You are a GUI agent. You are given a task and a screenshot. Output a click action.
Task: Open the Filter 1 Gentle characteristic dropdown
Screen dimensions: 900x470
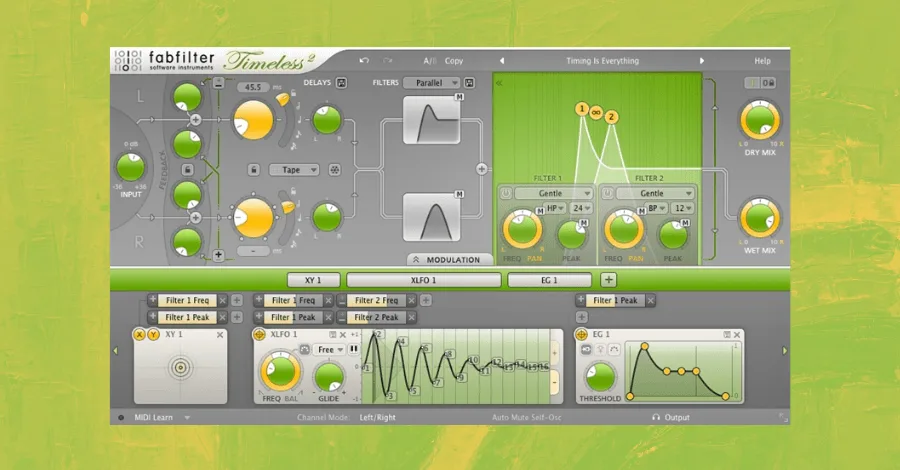click(553, 193)
